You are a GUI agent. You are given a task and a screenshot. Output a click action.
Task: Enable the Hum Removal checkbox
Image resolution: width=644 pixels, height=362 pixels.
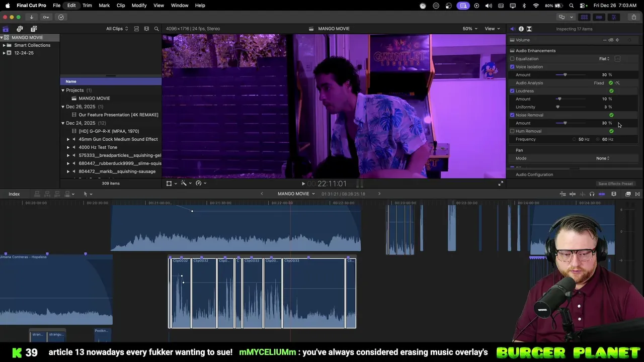(x=512, y=131)
